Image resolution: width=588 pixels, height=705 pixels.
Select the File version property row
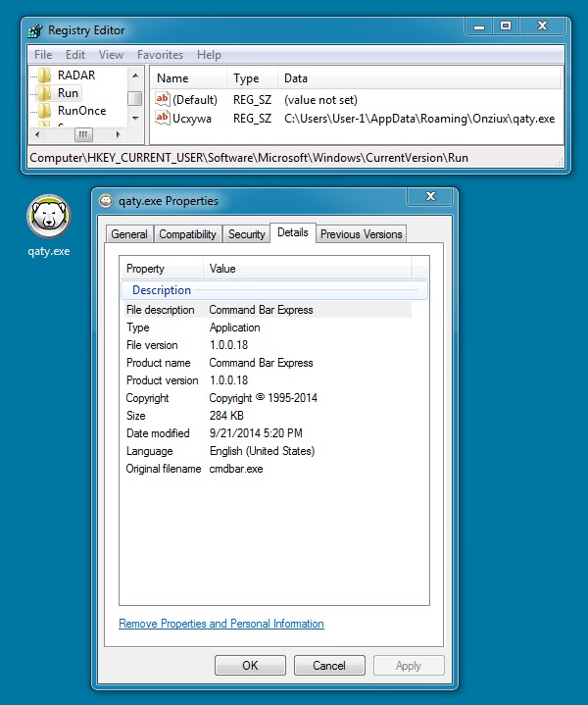point(268,345)
